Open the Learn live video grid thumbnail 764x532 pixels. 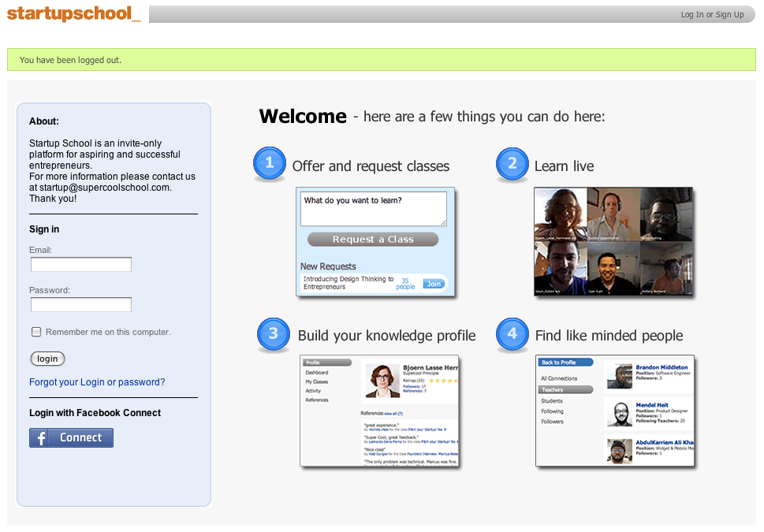coord(613,241)
